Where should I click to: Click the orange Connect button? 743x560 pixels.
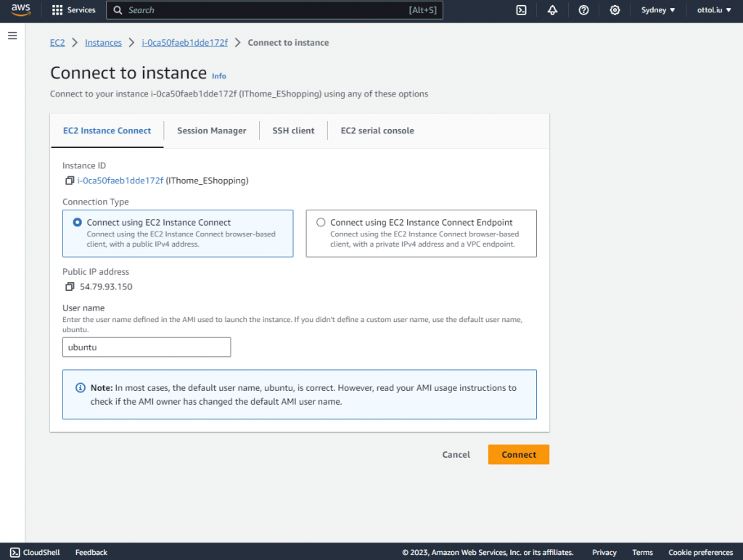[519, 454]
